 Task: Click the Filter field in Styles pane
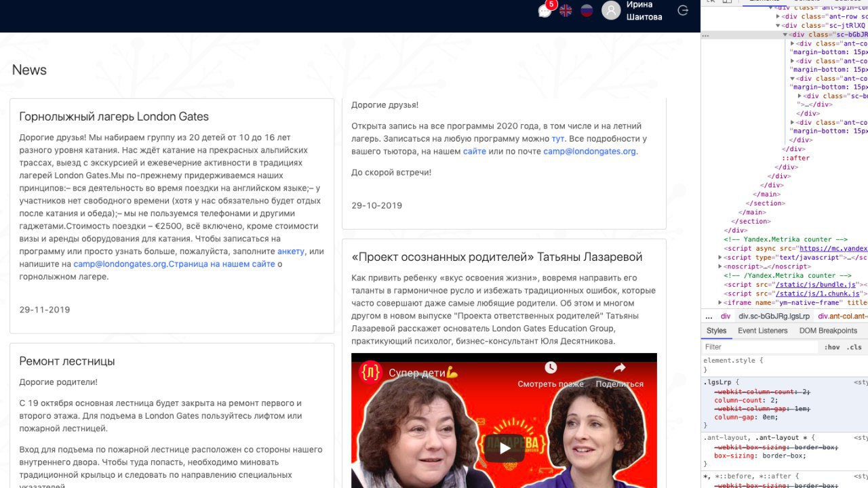click(x=760, y=347)
